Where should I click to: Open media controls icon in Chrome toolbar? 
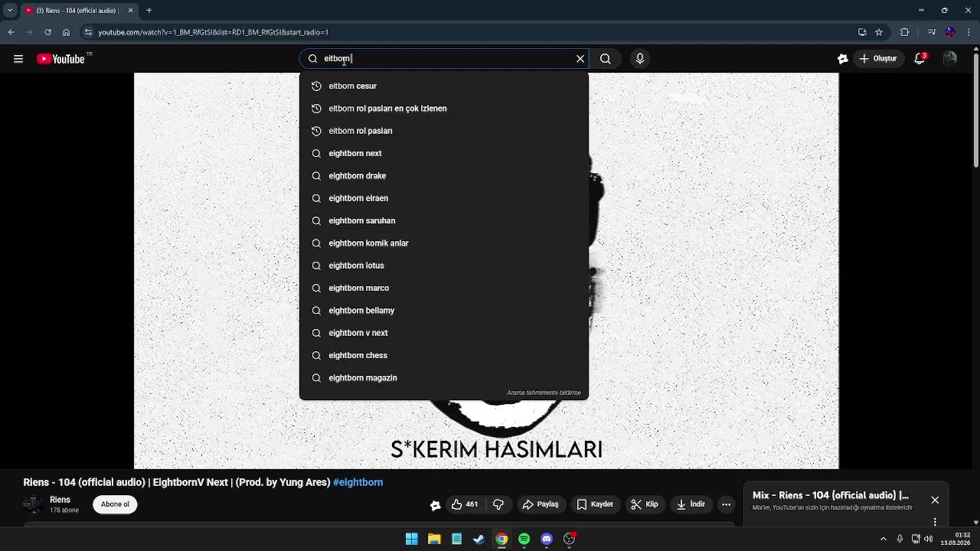(x=932, y=32)
